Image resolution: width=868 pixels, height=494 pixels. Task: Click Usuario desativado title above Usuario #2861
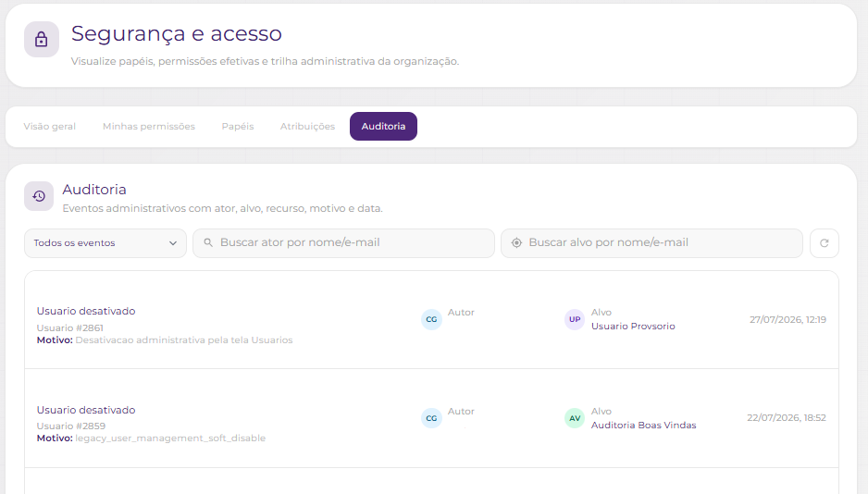point(86,311)
